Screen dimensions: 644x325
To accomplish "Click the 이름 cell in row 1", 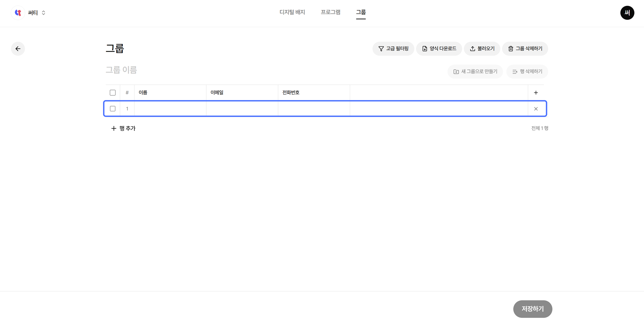I will (170, 109).
